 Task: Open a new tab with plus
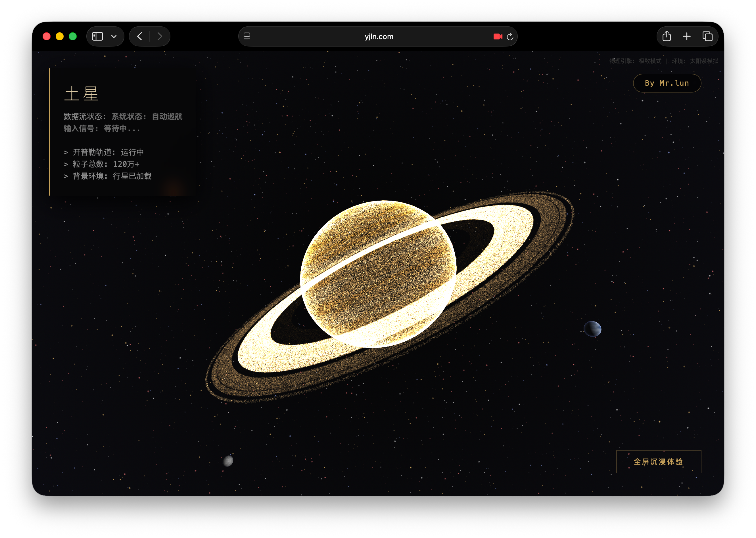point(687,36)
